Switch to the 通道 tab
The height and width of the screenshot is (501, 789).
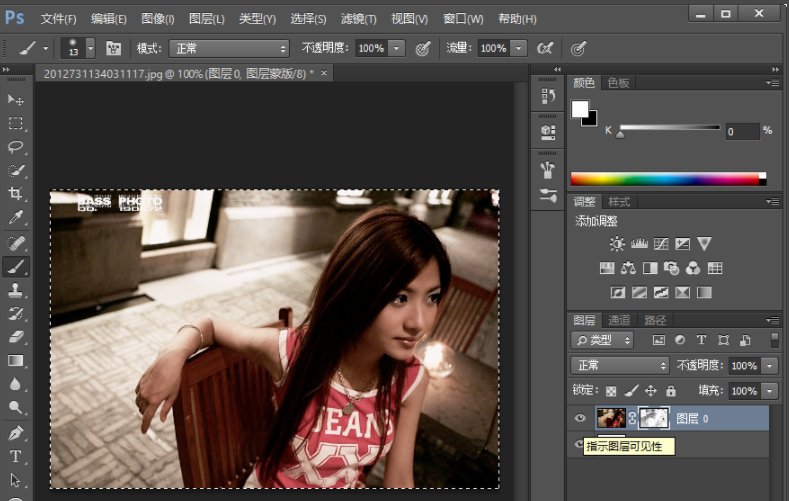click(x=619, y=320)
